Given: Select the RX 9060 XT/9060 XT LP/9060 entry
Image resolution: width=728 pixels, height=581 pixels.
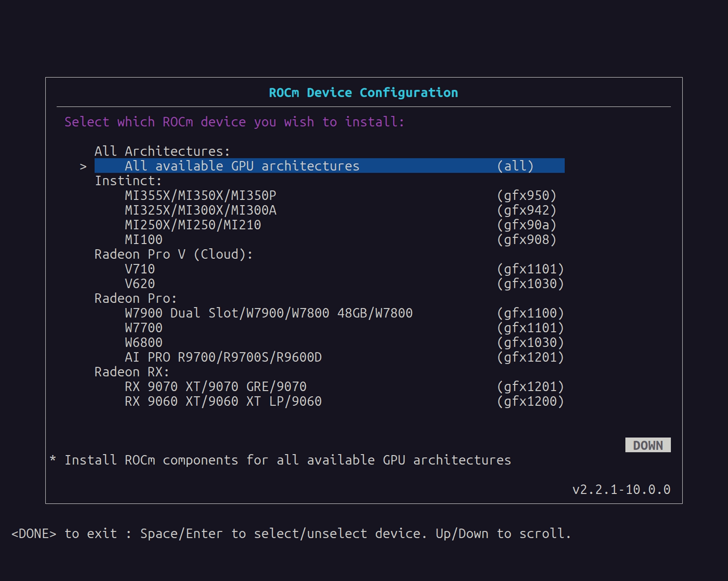Looking at the screenshot, I should pos(344,402).
